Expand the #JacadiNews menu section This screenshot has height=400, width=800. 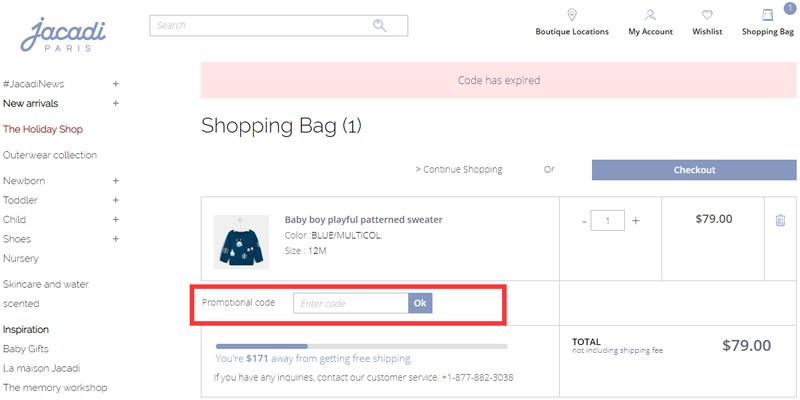tap(116, 84)
